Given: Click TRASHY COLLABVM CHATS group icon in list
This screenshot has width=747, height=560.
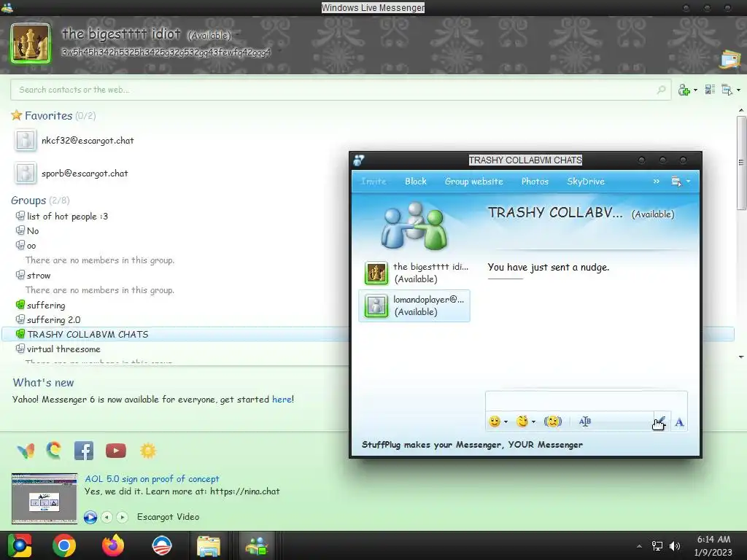Looking at the screenshot, I should coord(20,334).
